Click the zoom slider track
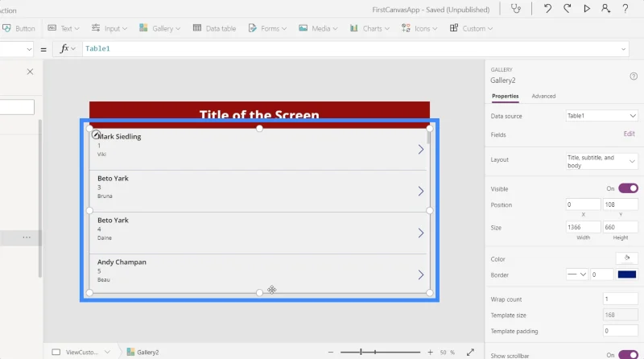Viewport: 644px width, 359px height. [380, 352]
